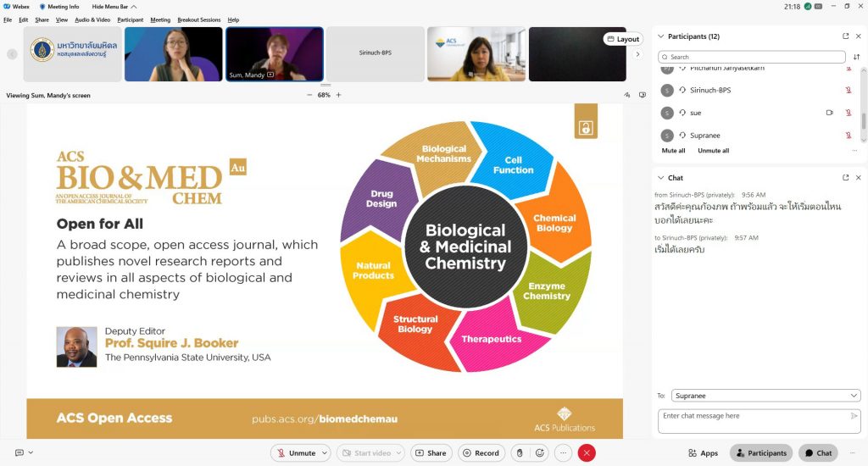
Task: Pop out the Participants panel
Action: [845, 36]
